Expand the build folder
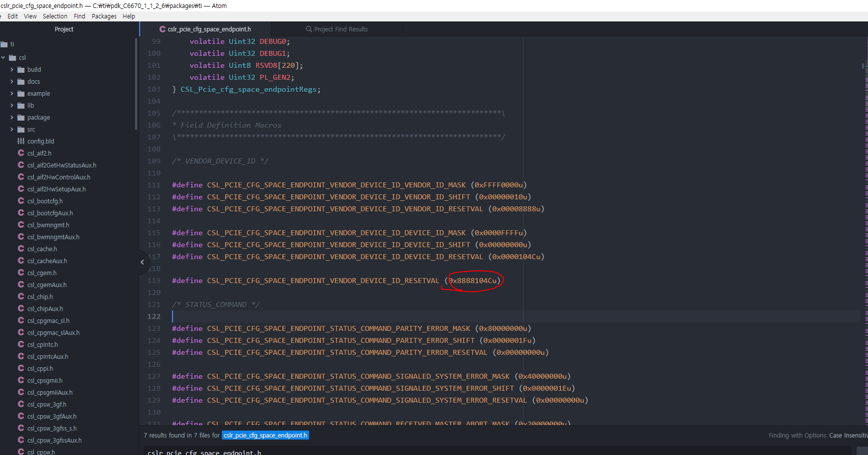This screenshot has height=455, width=868. tap(11, 69)
